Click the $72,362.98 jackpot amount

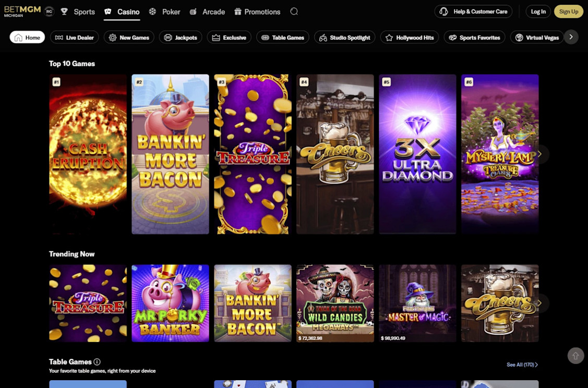tap(310, 338)
